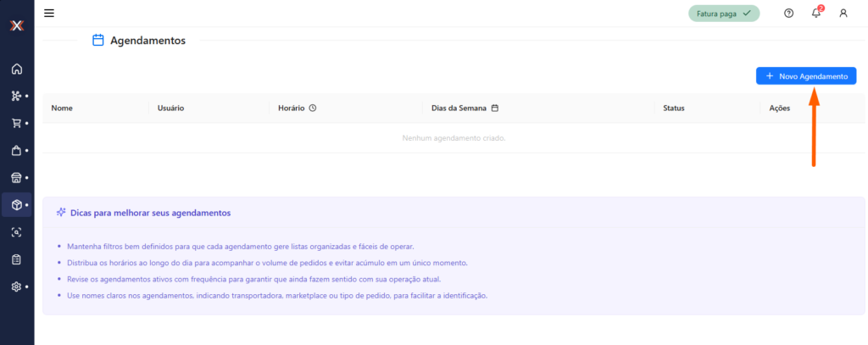Click the Status column header
The image size is (868, 345).
coord(673,109)
